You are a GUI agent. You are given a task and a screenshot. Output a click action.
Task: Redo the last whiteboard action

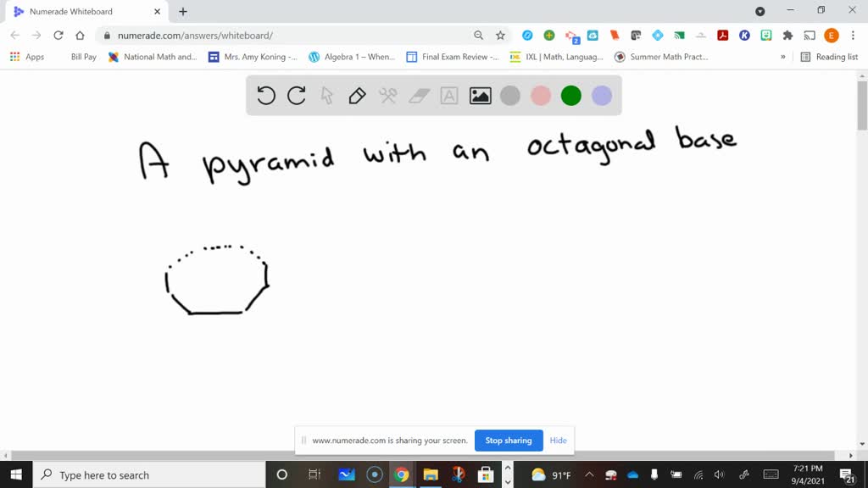tap(296, 96)
